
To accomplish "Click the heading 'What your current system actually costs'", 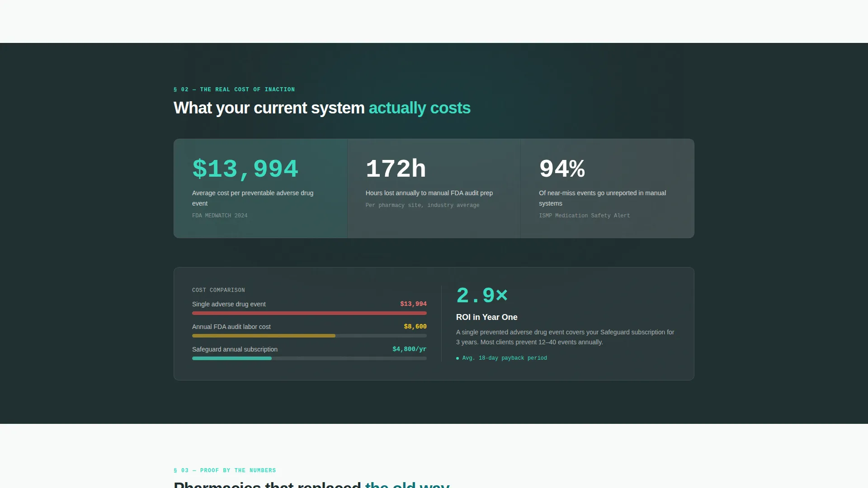I will pyautogui.click(x=322, y=108).
